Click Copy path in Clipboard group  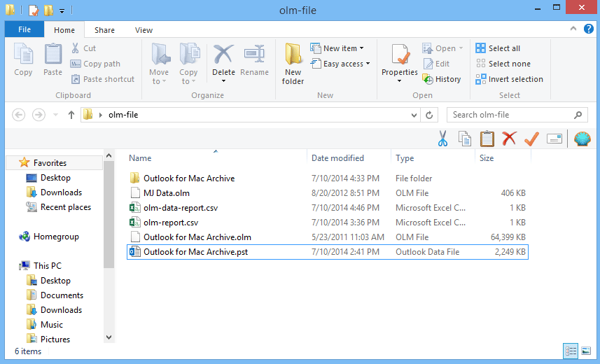coord(95,64)
